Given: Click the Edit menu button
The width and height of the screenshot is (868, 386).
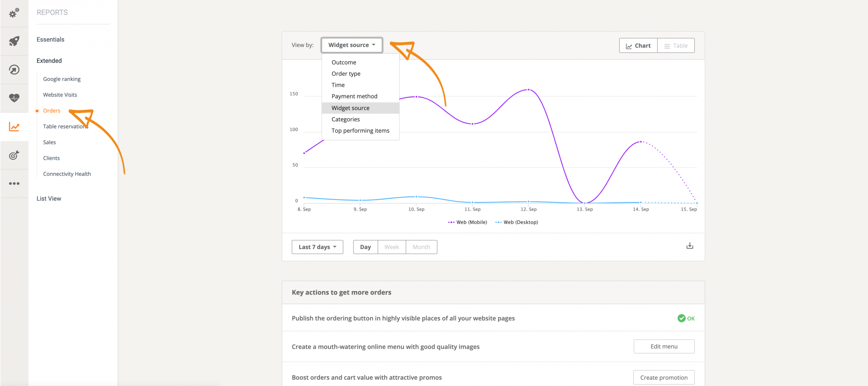Looking at the screenshot, I should (x=664, y=346).
